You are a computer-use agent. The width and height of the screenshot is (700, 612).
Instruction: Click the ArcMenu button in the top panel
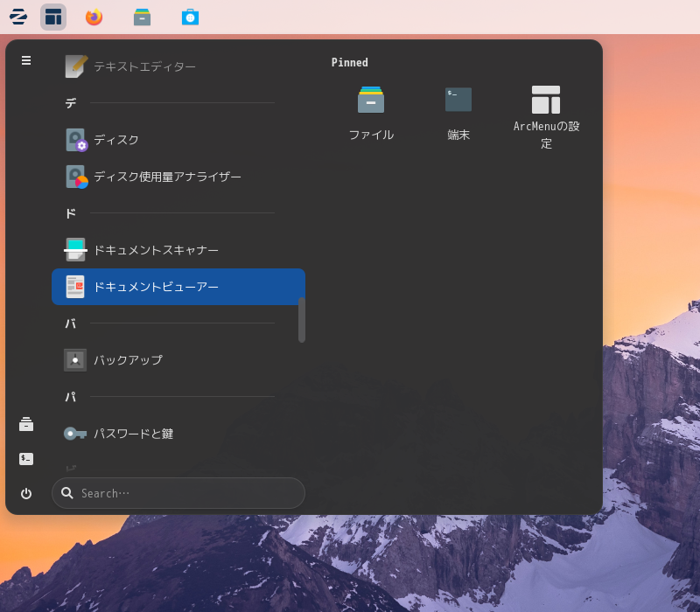(53, 17)
